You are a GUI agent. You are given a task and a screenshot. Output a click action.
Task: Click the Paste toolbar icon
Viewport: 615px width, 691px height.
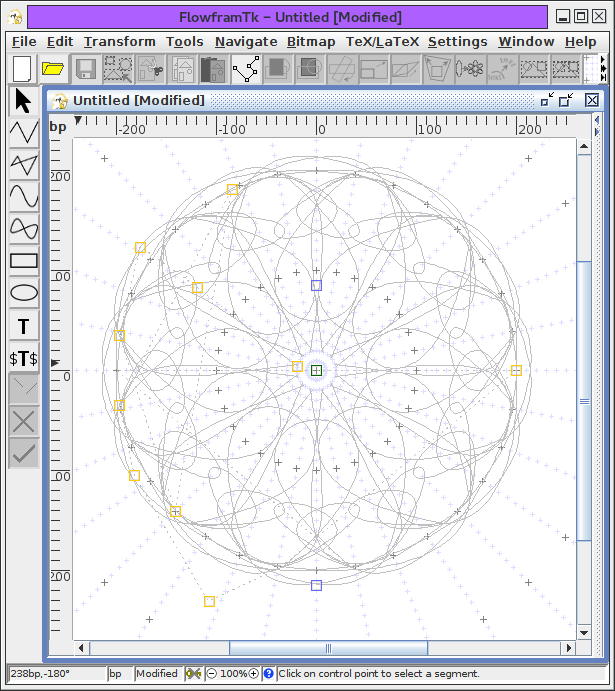214,69
